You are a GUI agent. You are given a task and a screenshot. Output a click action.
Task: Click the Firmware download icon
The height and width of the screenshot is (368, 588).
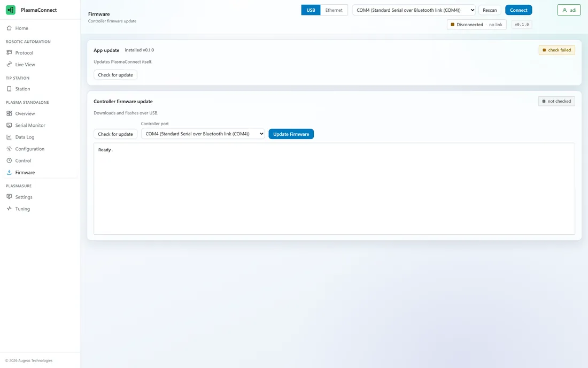click(9, 173)
